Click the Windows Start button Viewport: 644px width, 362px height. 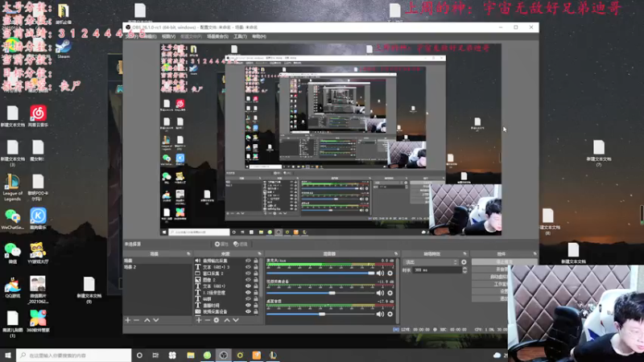8,356
